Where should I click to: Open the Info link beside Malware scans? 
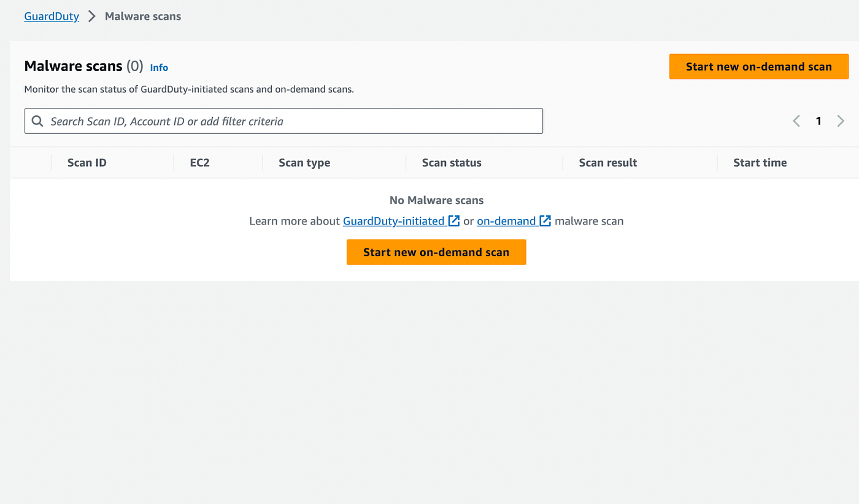pyautogui.click(x=159, y=67)
